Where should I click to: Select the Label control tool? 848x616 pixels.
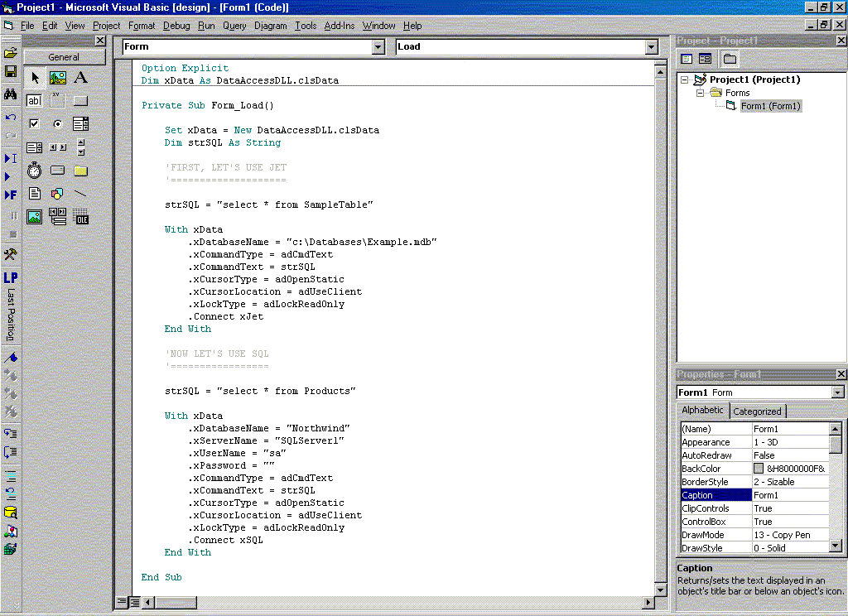click(x=80, y=78)
